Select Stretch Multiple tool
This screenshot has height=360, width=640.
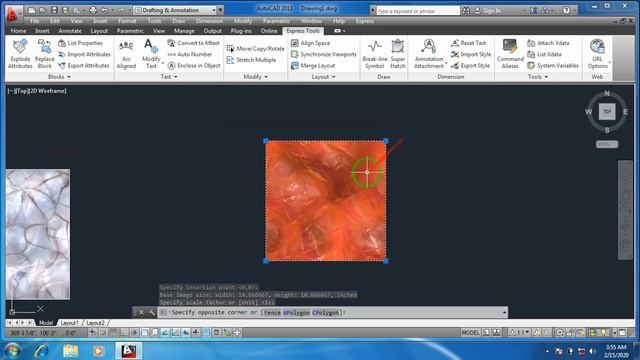coord(251,60)
